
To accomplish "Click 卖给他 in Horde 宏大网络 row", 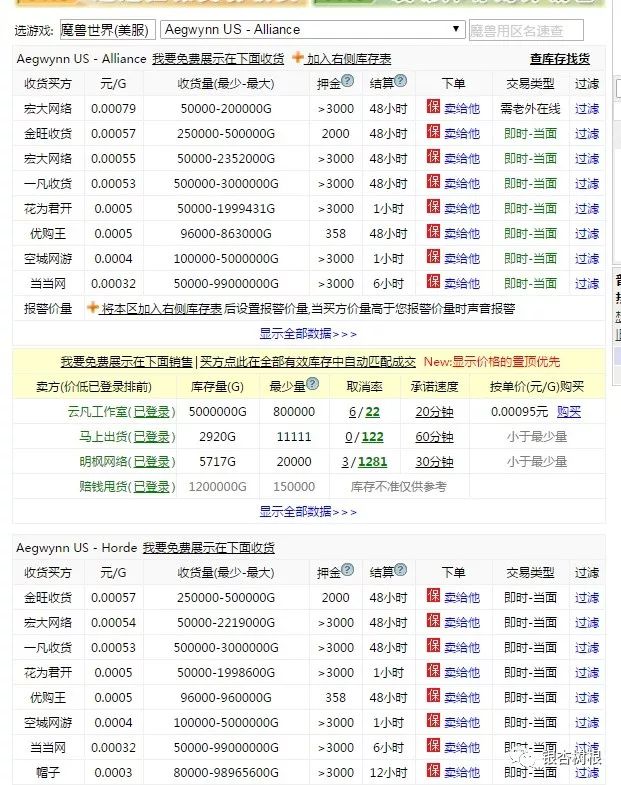I will click(x=462, y=623).
